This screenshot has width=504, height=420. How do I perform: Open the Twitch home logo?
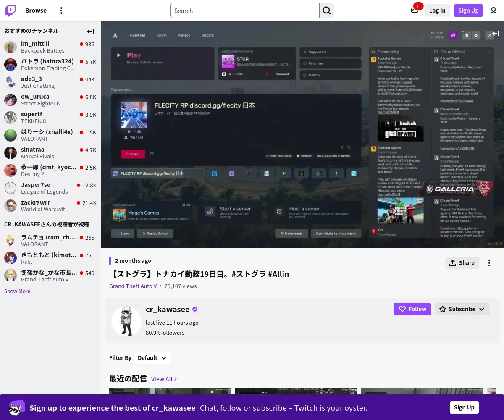coord(10,10)
